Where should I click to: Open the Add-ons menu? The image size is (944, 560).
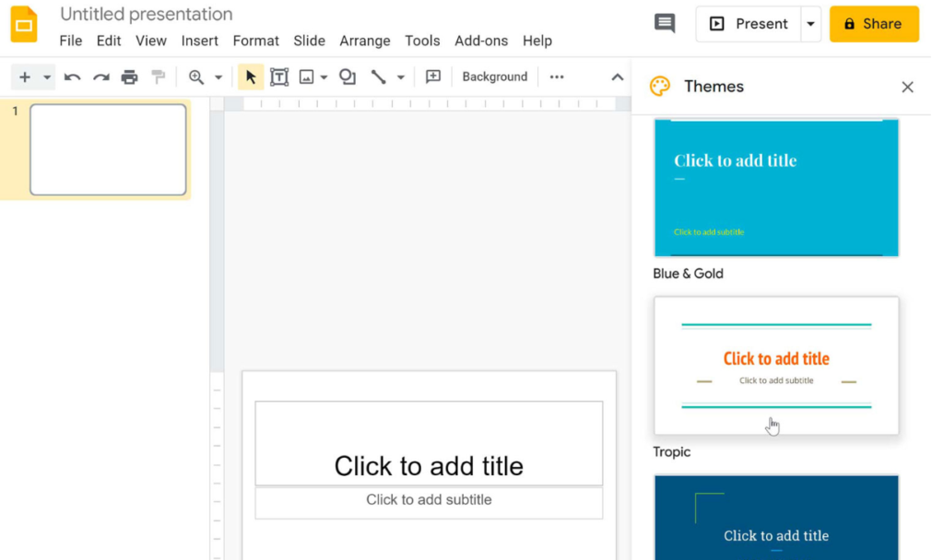480,41
